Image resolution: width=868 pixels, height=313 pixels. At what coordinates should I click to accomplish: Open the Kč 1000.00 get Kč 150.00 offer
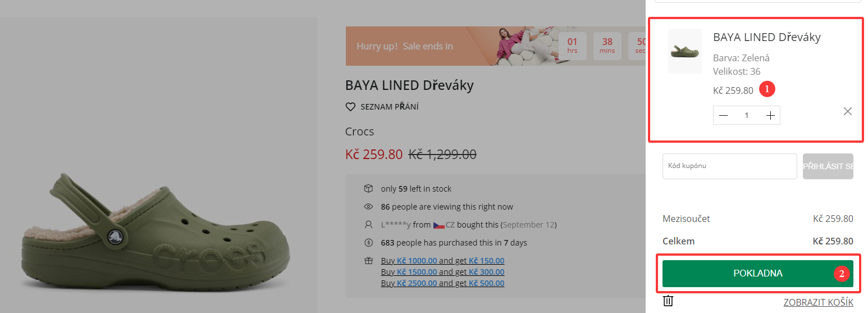pyautogui.click(x=442, y=261)
